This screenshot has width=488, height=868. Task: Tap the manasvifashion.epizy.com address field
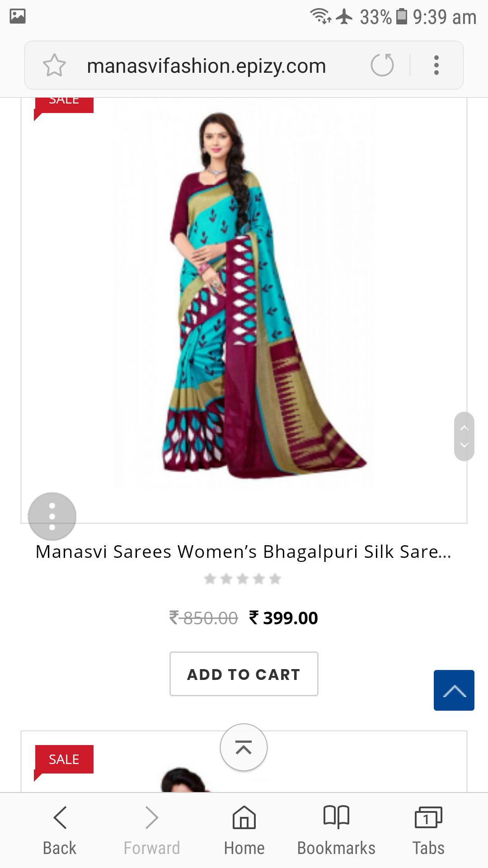point(206,66)
